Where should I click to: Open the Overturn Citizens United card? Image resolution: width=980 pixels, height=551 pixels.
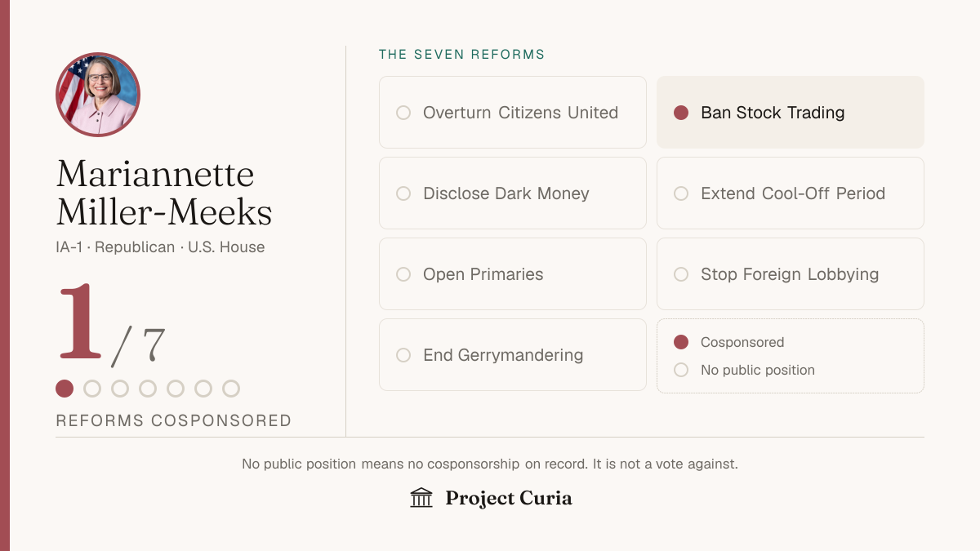[513, 113]
